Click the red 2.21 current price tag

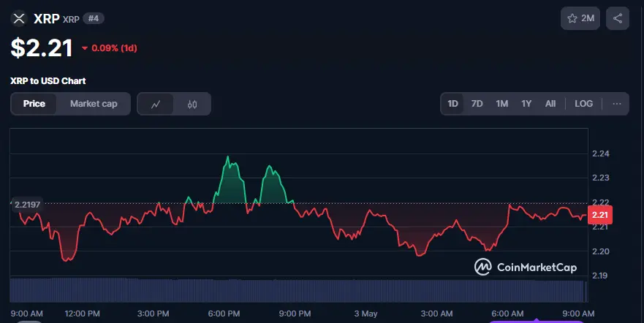pyautogui.click(x=600, y=215)
